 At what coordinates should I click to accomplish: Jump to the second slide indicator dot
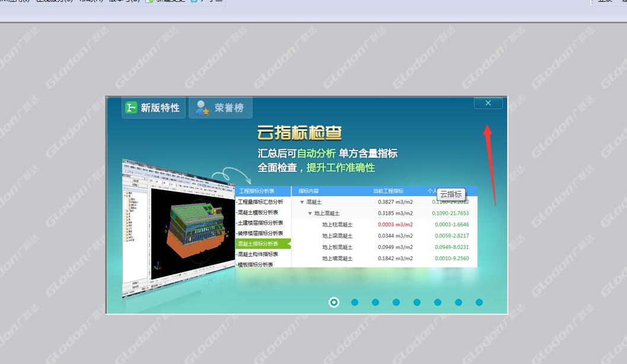point(355,302)
